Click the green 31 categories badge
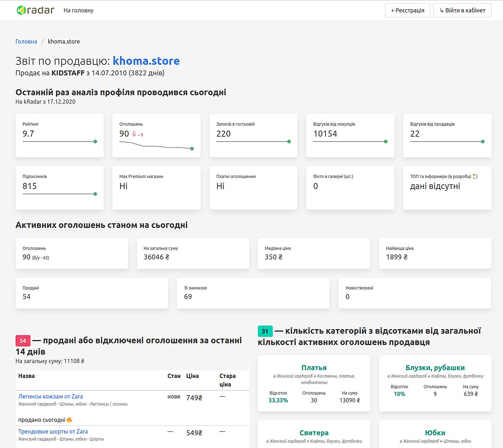503x448 pixels. [265, 331]
